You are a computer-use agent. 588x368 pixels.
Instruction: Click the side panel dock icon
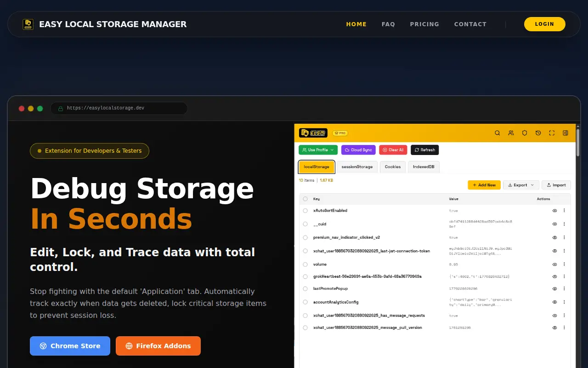pyautogui.click(x=565, y=133)
